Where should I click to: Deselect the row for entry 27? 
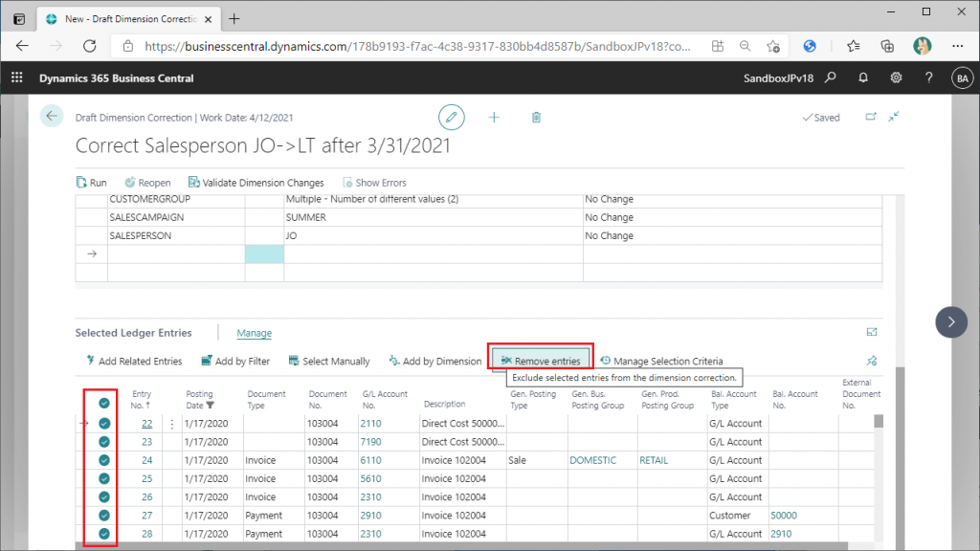point(104,516)
